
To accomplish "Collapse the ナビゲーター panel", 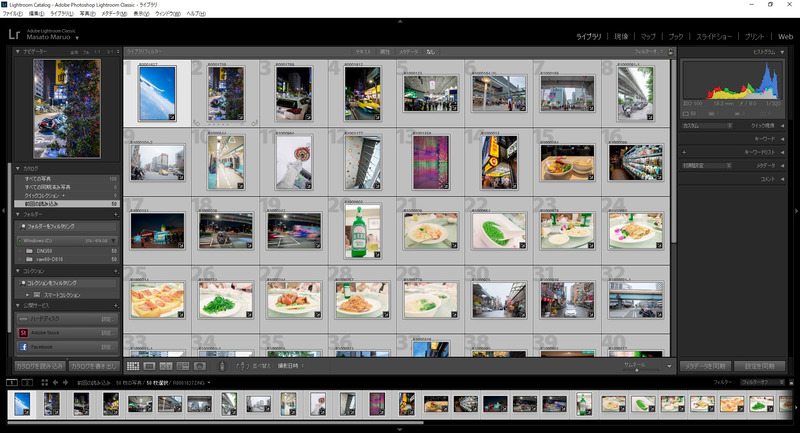I will [18, 52].
